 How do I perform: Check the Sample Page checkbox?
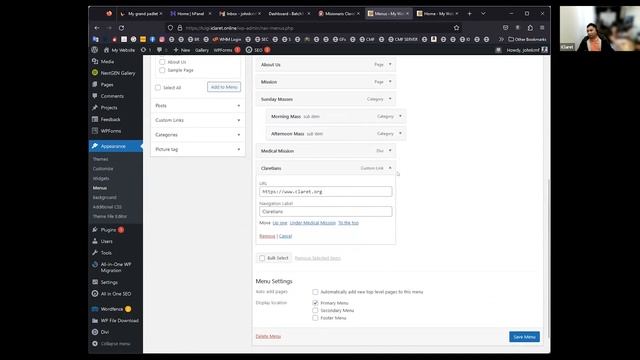point(162,70)
